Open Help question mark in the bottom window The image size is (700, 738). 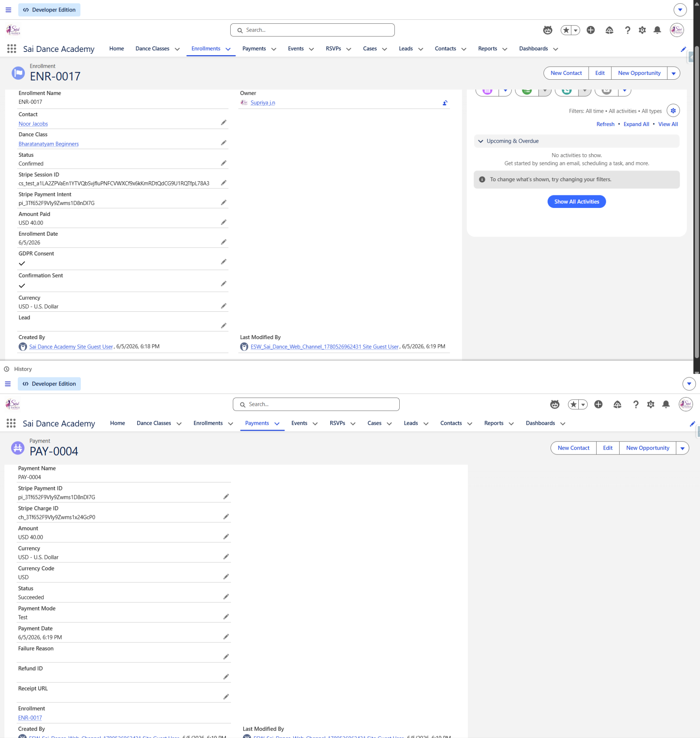click(x=636, y=404)
